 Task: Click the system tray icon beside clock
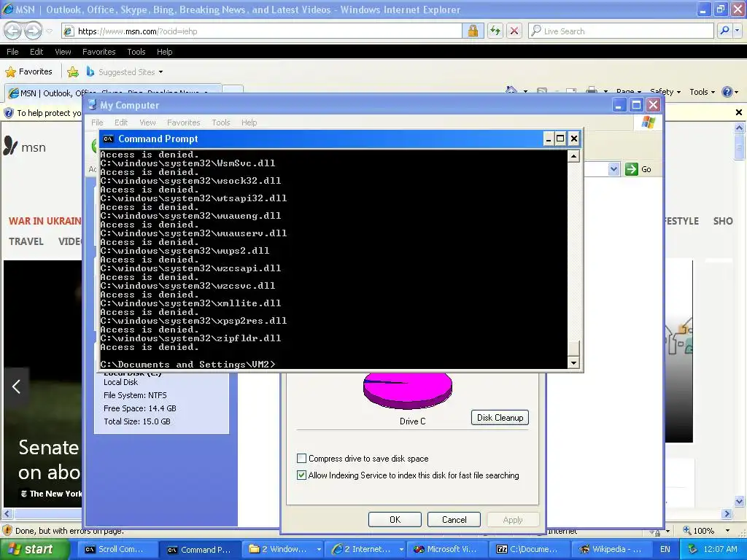pyautogui.click(x=693, y=549)
